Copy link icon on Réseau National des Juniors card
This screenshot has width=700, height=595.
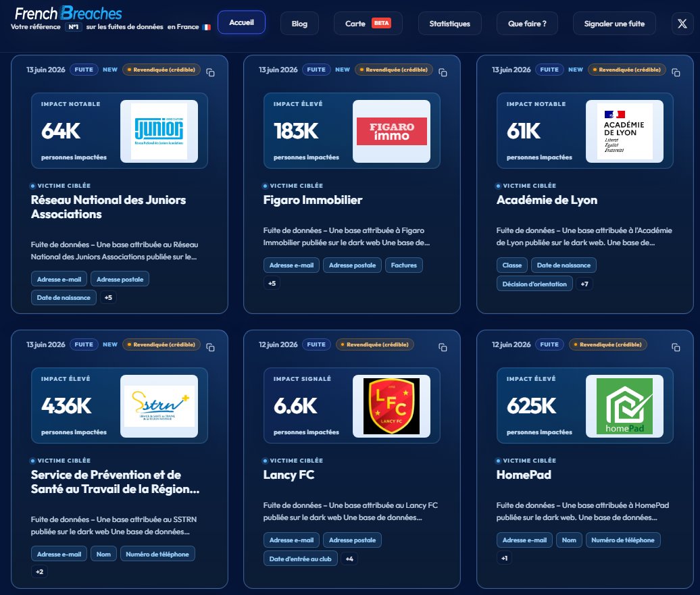pos(211,72)
